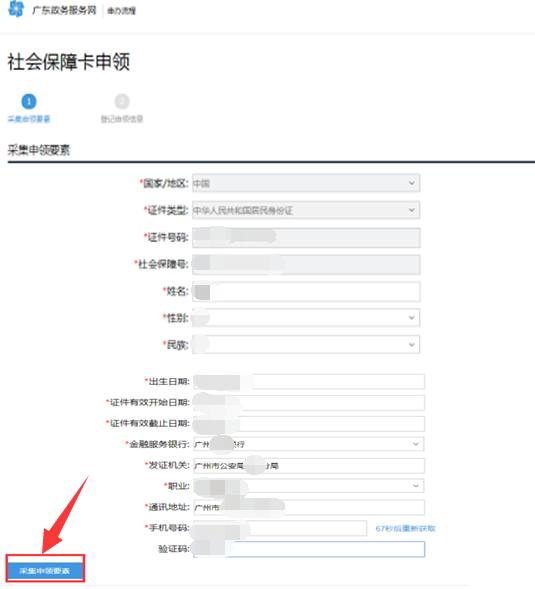Viewport: 535px width, 589px height.
Task: Select the 登记申领信息 step label
Action: point(122,119)
